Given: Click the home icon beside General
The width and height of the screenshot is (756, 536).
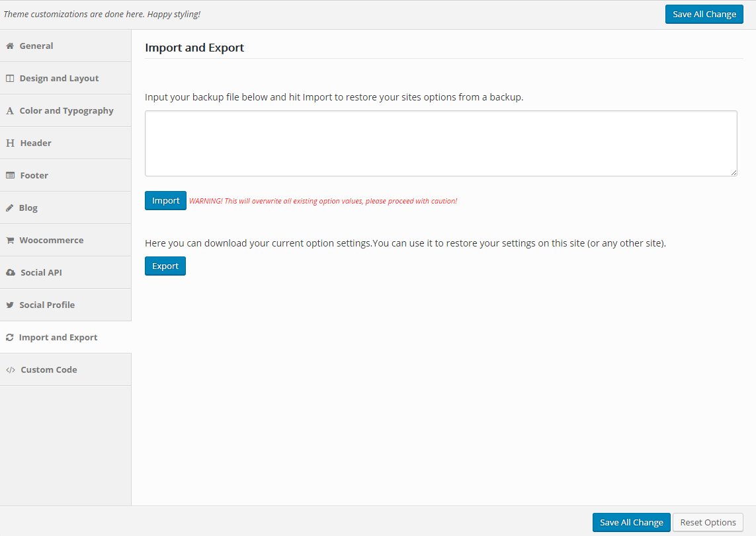Looking at the screenshot, I should point(10,46).
